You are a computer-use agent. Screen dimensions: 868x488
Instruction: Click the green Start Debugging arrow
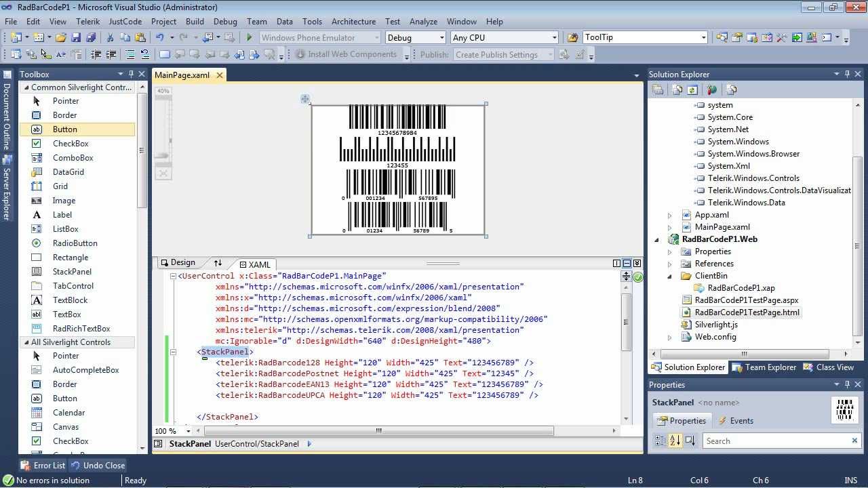[250, 37]
